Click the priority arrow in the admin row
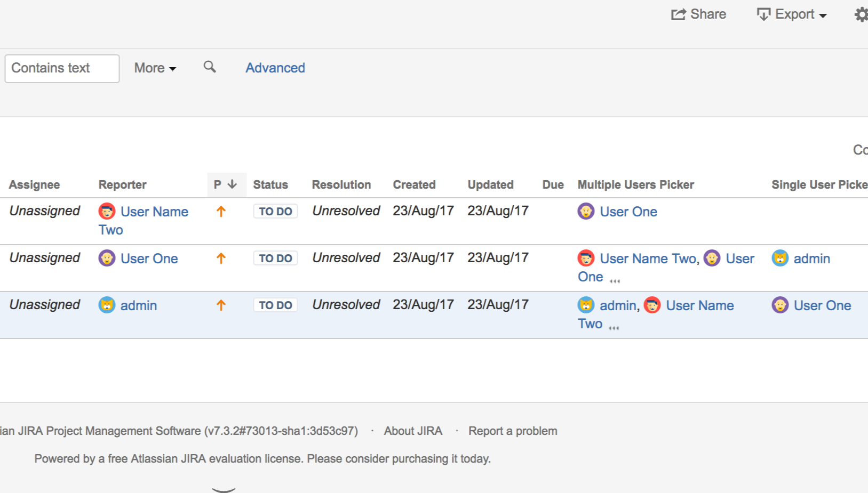The height and width of the screenshot is (493, 868). [221, 305]
